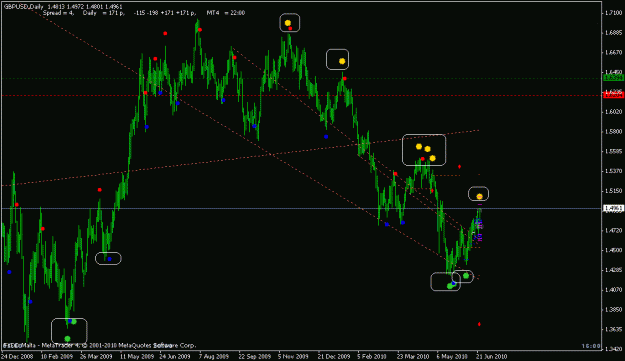Image resolution: width=625 pixels, height=361 pixels.
Task: Click the '21 Dec 2009' date label
Action: coord(333,356)
